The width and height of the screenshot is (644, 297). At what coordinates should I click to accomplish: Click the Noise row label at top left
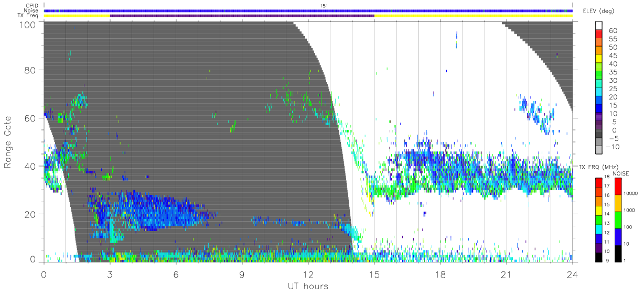click(x=32, y=10)
